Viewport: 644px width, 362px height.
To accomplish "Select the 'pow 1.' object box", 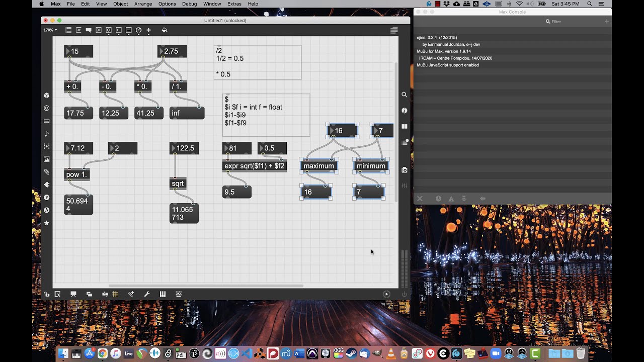I will [x=77, y=175].
